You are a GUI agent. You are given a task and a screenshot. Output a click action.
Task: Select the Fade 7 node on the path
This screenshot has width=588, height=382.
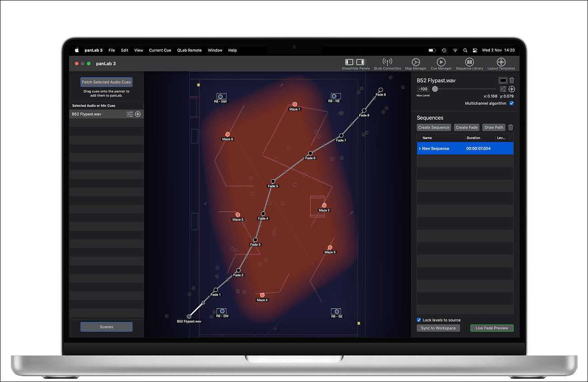(341, 135)
